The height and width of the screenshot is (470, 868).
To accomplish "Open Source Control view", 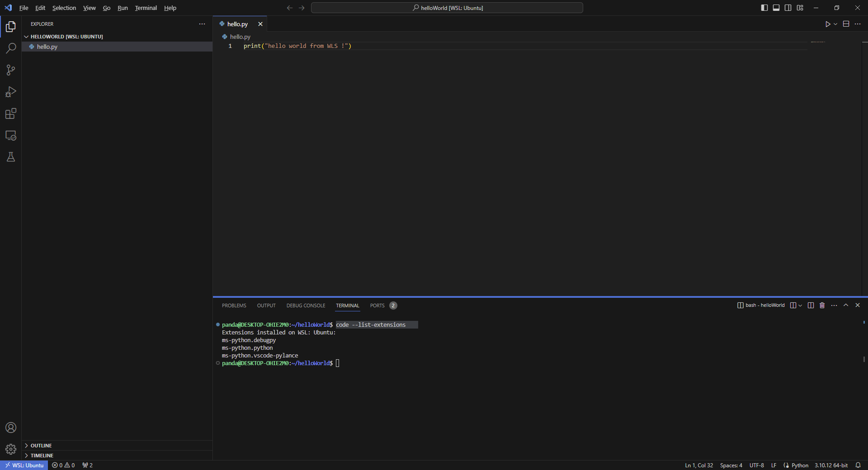I will (x=11, y=70).
